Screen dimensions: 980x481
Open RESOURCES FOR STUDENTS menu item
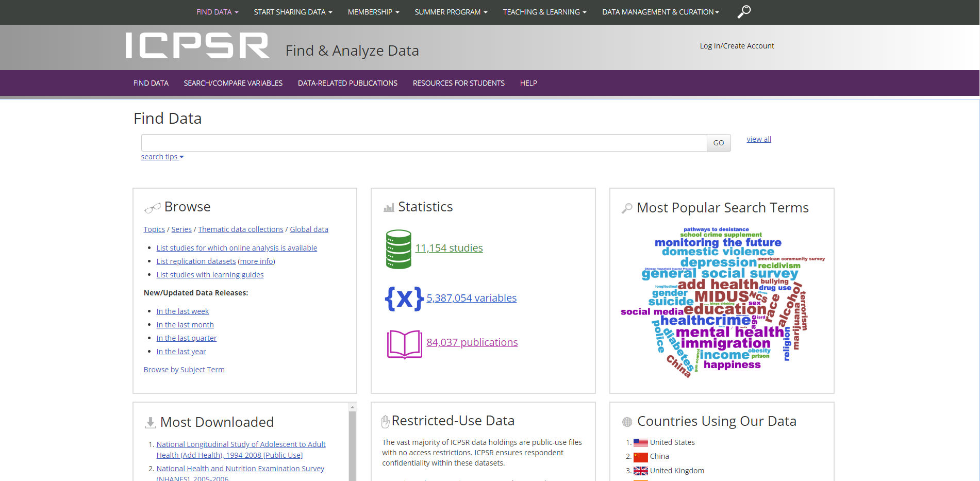click(459, 83)
